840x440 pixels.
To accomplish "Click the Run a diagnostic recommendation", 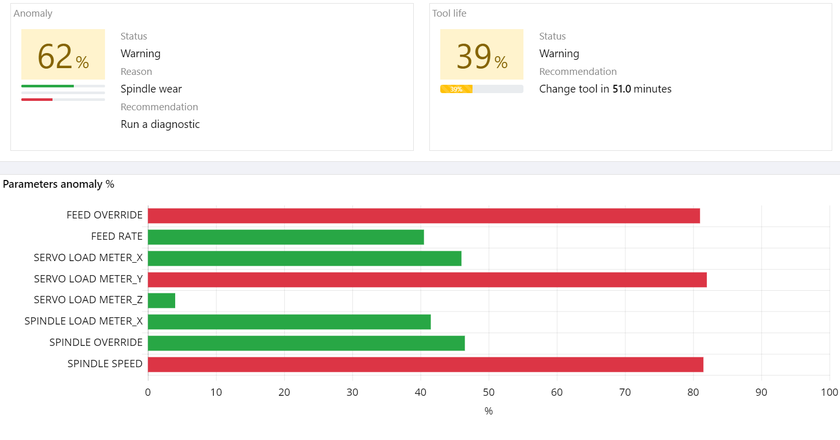I will pos(160,124).
